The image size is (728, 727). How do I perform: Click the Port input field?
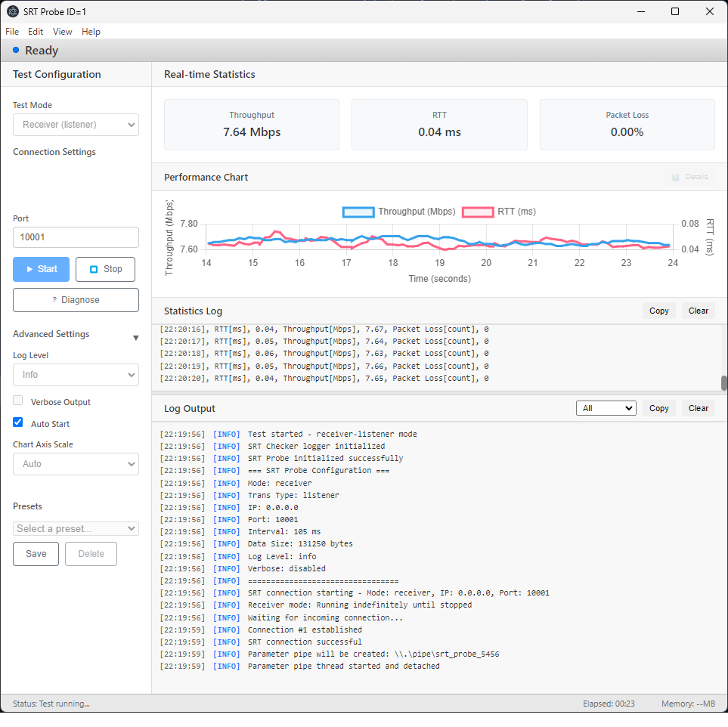point(76,238)
